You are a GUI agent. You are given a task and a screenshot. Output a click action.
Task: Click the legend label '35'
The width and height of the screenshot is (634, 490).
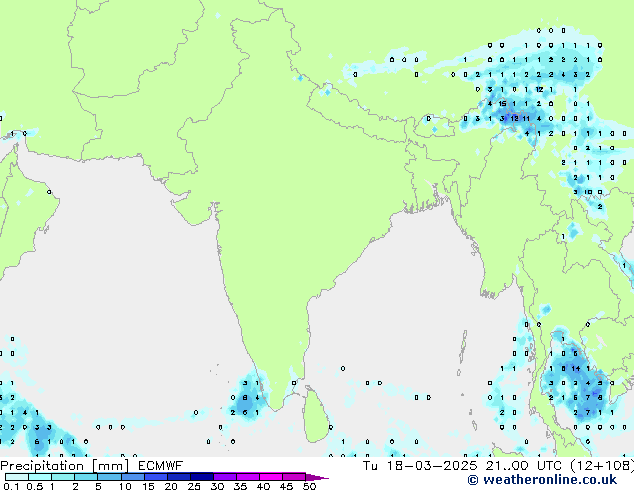coord(240,486)
